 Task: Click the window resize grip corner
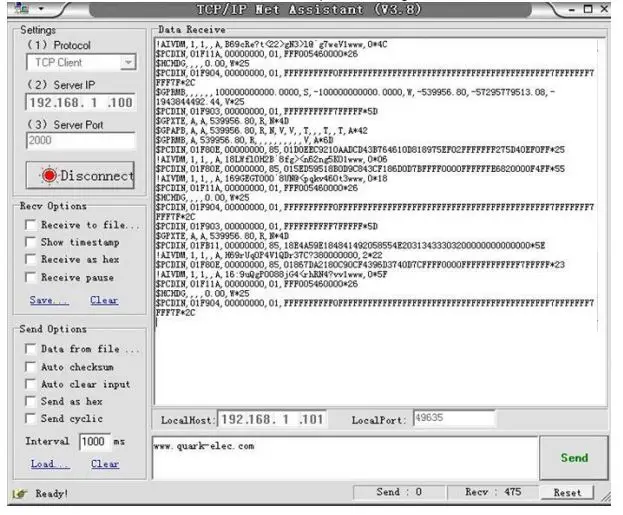click(x=605, y=497)
